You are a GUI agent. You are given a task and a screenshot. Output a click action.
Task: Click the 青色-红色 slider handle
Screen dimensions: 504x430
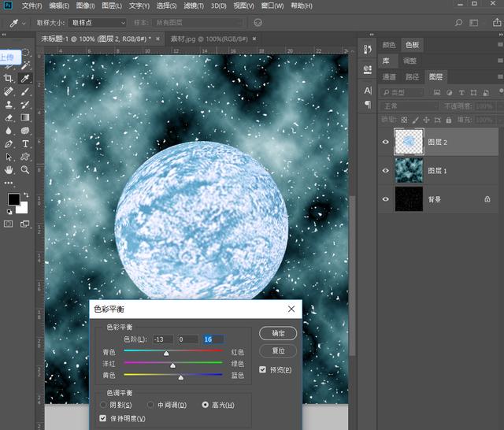(x=166, y=354)
